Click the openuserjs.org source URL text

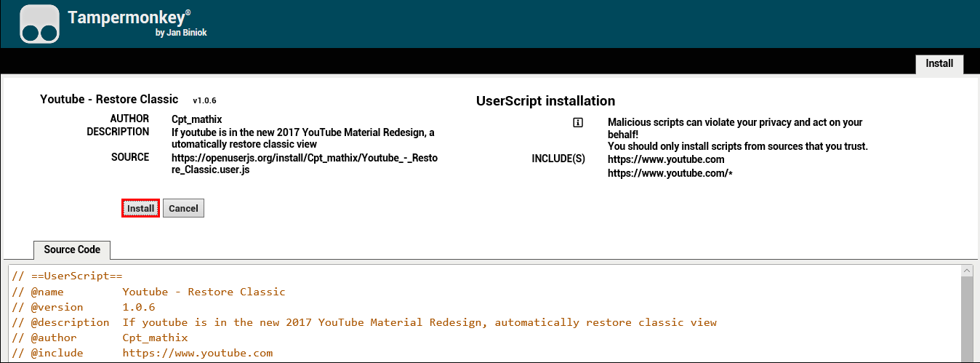click(x=305, y=164)
